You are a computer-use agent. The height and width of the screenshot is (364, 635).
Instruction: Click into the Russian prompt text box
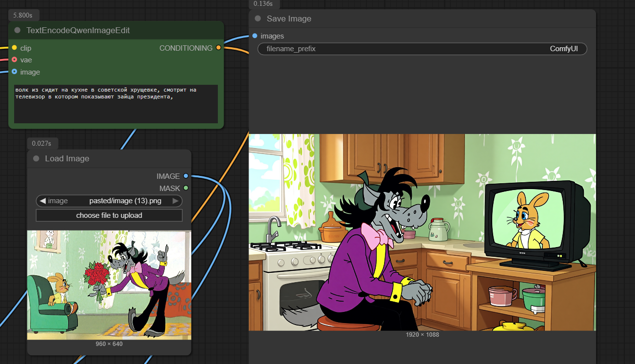coord(116,104)
